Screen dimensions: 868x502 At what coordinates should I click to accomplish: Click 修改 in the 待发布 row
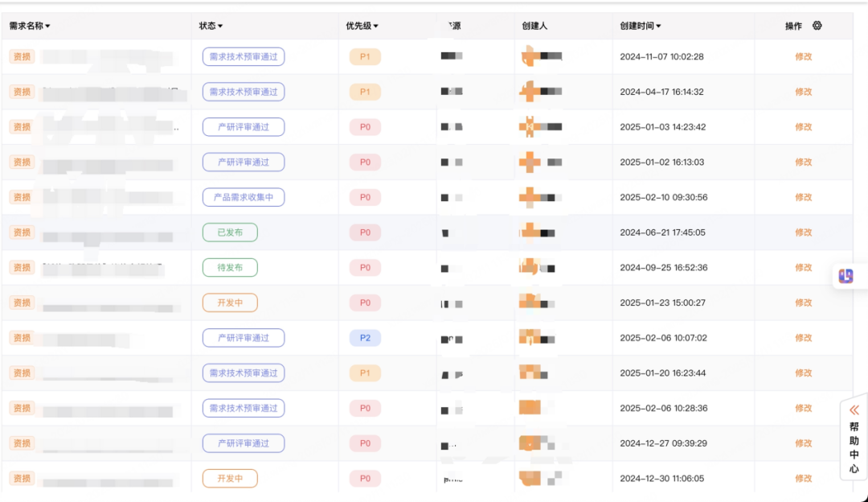tap(803, 268)
